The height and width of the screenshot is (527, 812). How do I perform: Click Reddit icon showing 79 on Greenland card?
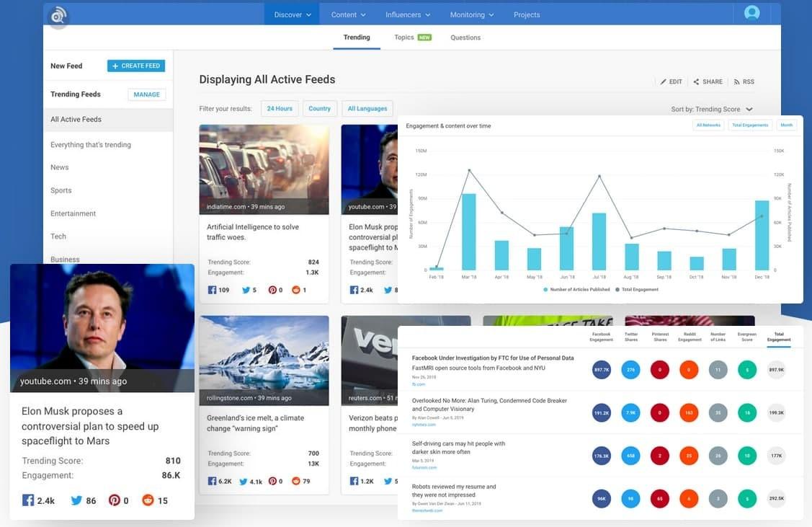click(x=295, y=482)
